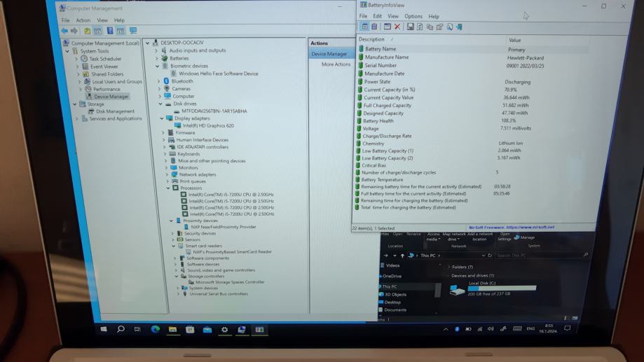Show hidden tray icons chevron

click(446, 329)
